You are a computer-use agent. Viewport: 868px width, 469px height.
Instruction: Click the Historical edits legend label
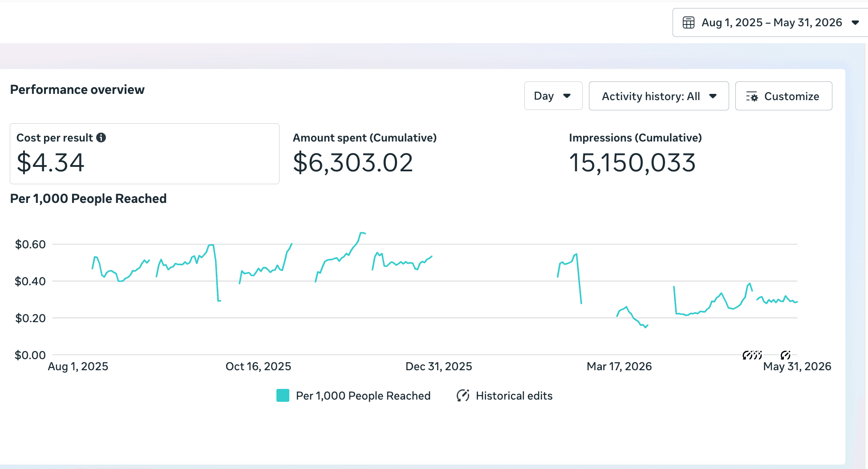514,396
